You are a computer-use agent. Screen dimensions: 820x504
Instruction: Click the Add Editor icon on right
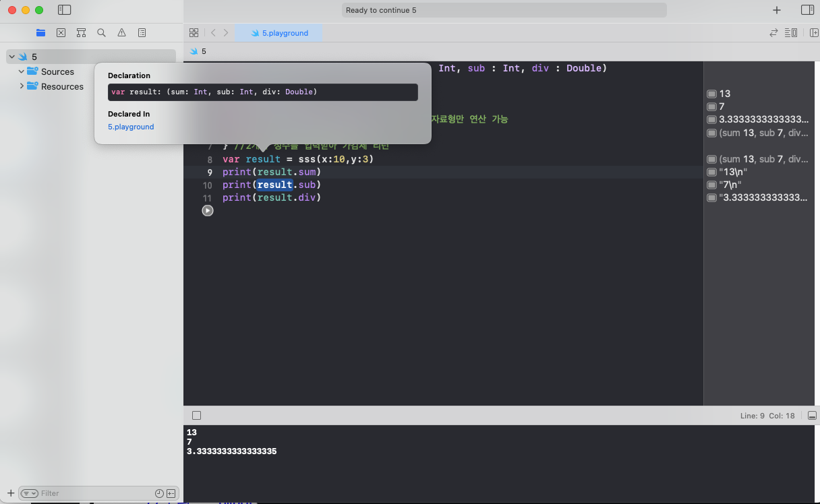(813, 32)
